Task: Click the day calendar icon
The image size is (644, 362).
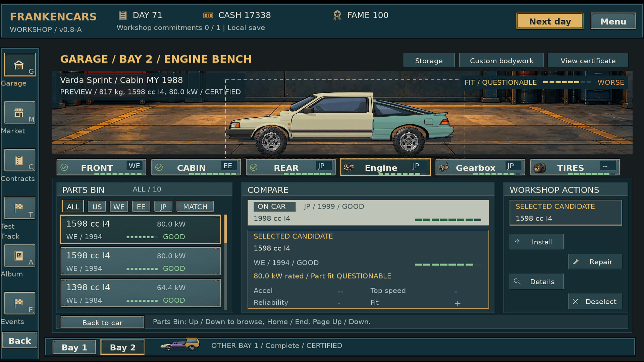Action: (123, 15)
